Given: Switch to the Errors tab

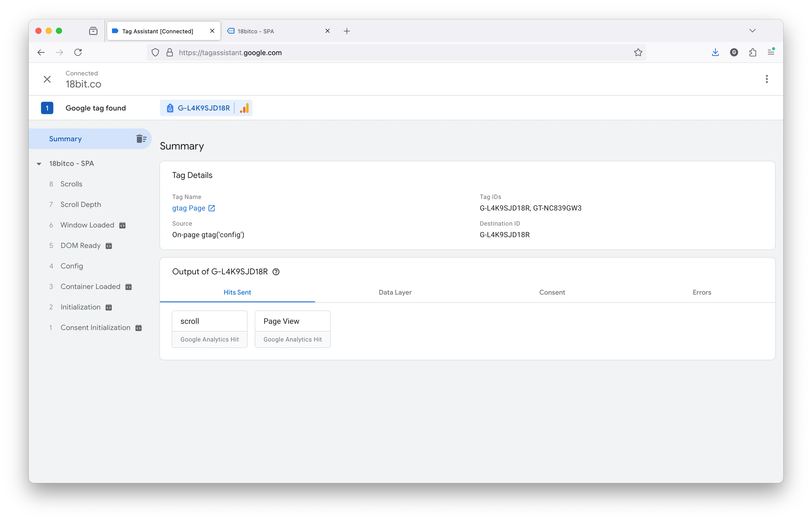Looking at the screenshot, I should (702, 292).
